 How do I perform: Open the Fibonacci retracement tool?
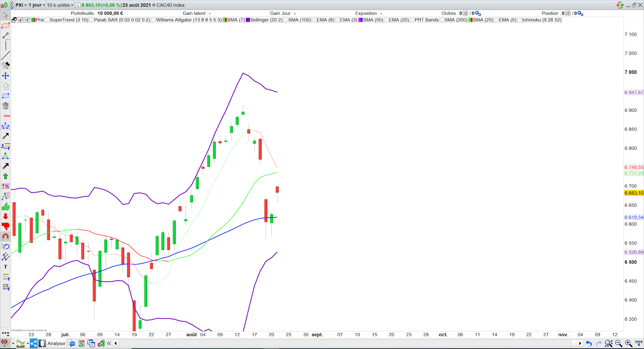click(x=6, y=277)
